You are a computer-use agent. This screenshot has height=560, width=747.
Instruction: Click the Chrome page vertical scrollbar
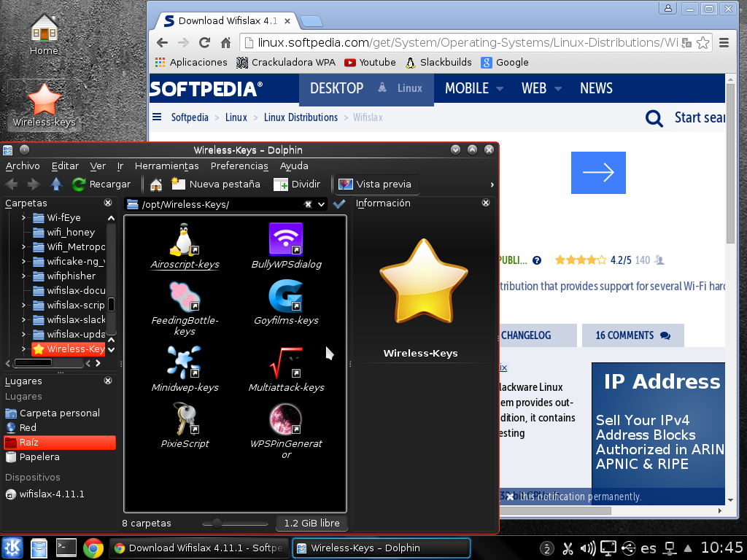click(730, 163)
